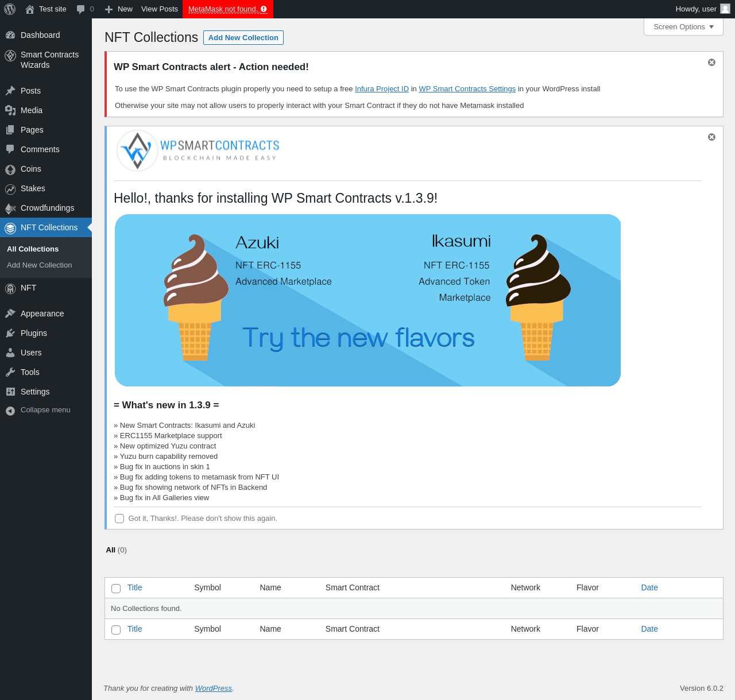The height and width of the screenshot is (700, 735).
Task: Click the Coins Ethereum icon
Action: [x=10, y=169]
